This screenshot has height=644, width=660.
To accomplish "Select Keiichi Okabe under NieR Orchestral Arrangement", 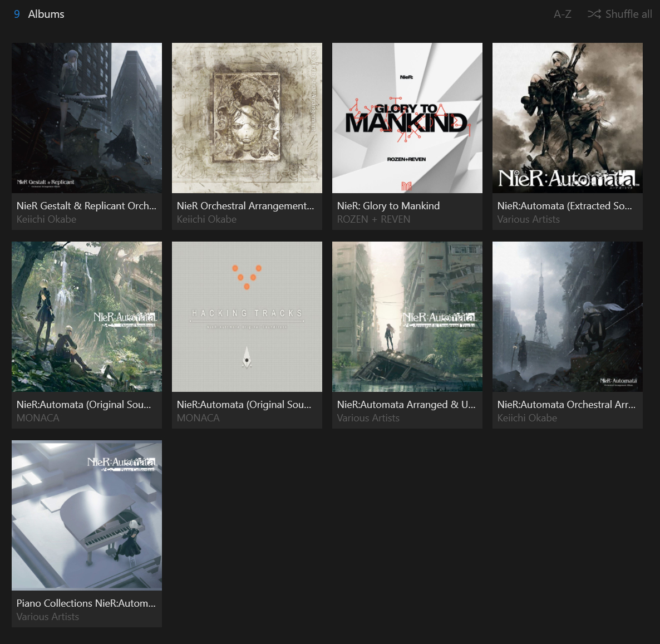I will tap(206, 219).
